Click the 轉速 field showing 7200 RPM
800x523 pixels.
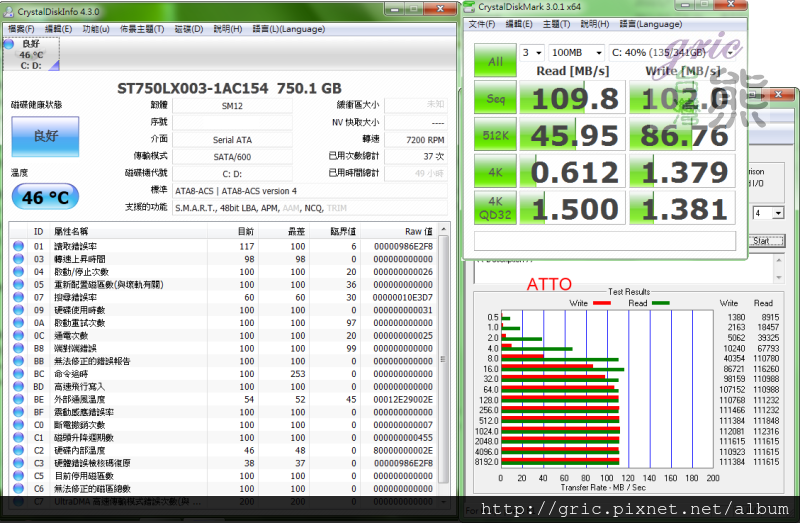coord(415,139)
